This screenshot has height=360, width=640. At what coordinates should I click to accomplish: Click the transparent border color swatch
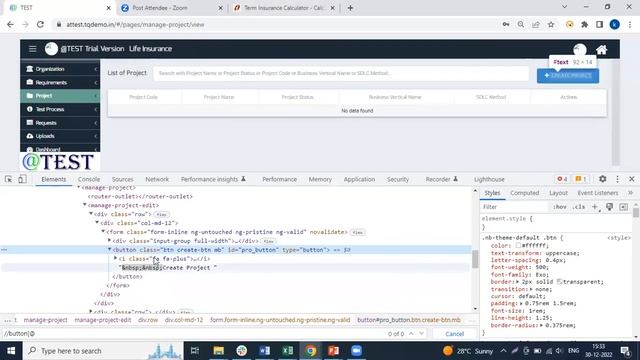[560, 282]
